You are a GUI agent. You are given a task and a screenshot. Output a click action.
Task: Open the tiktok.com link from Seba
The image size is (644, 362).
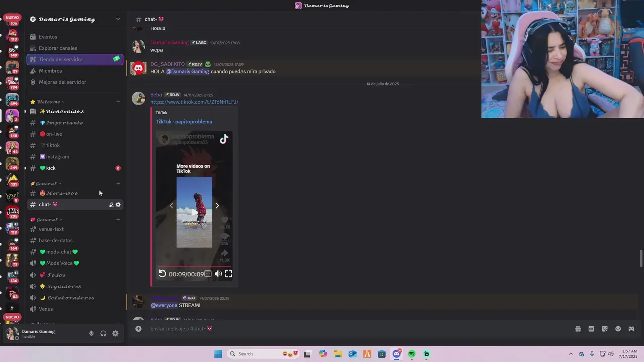click(194, 102)
